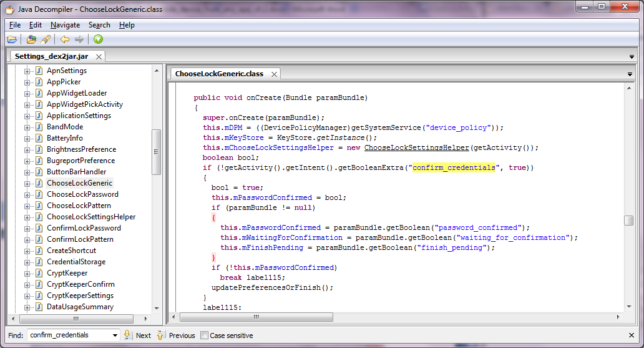
Task: Click the BatteryInfo class icon
Action: [39, 138]
